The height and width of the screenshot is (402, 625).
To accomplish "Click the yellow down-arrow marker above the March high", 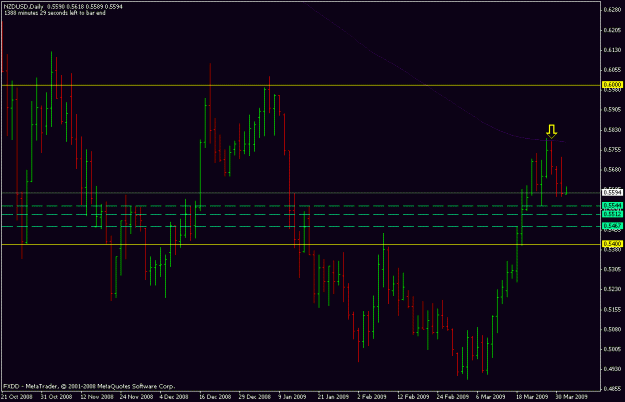I will click(x=551, y=132).
